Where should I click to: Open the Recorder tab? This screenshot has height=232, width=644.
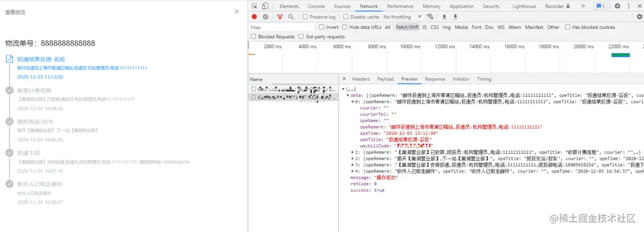(558, 6)
